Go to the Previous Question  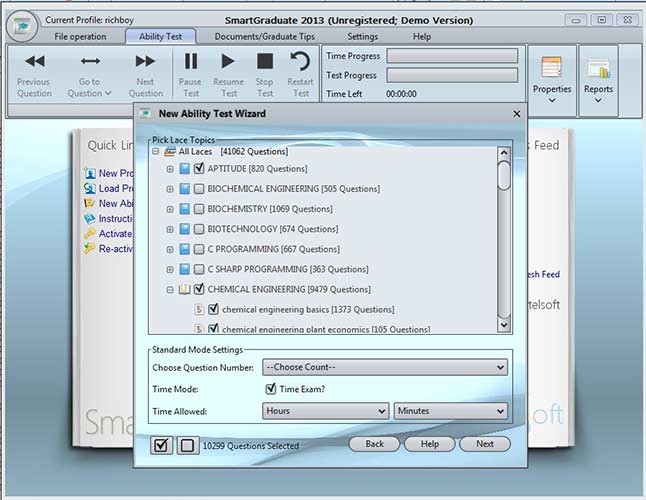[x=35, y=76]
